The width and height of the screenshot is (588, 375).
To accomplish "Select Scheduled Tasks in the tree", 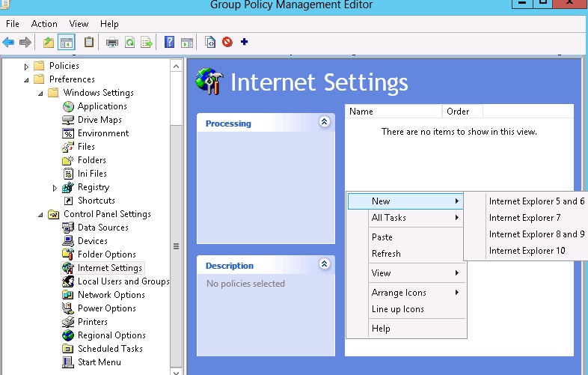I will pos(110,349).
